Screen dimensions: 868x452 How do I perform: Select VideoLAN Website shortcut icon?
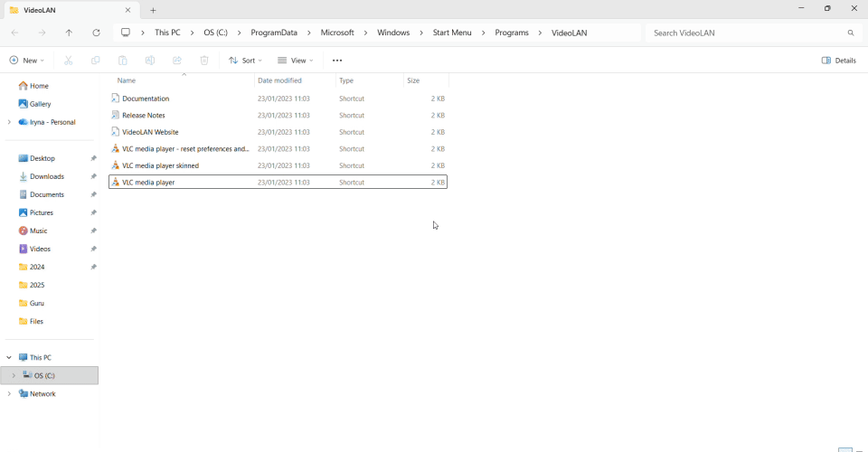point(115,132)
